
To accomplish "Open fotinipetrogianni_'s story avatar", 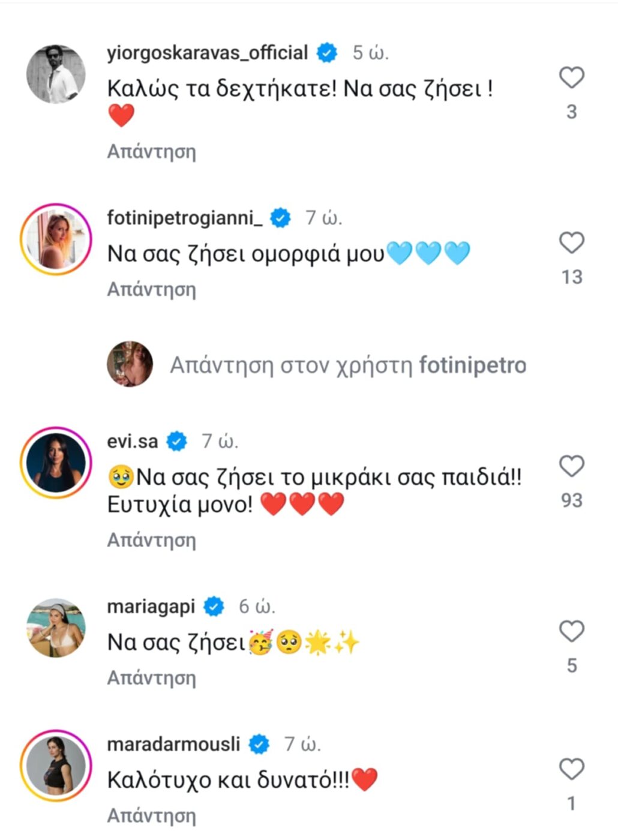I will click(x=56, y=239).
